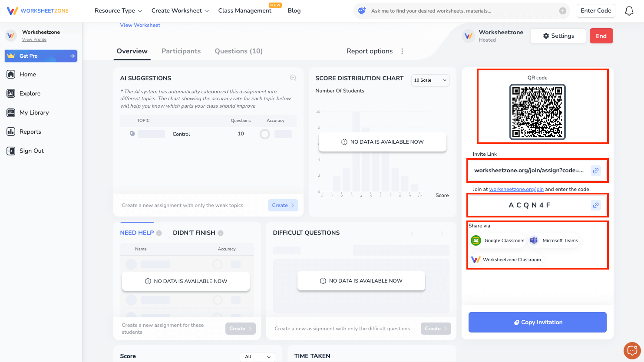644x362 pixels.
Task: Click the View Profile link
Action: point(34,39)
